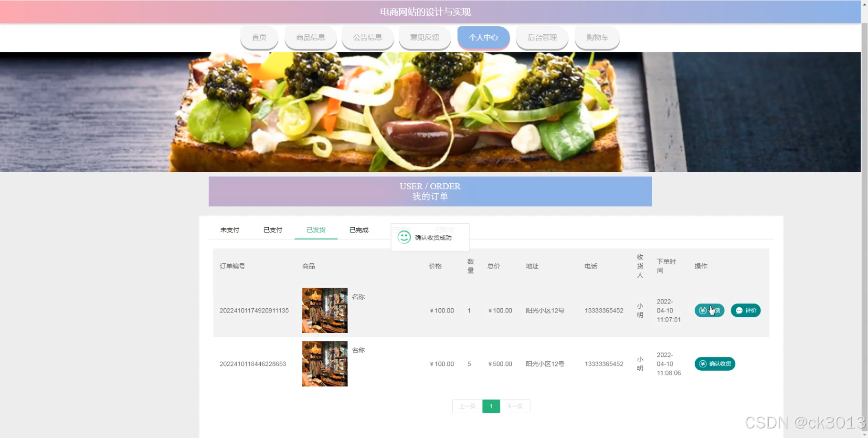Screen dimensions: 868x438
Task: Select page 1 in pagination
Action: (x=491, y=407)
